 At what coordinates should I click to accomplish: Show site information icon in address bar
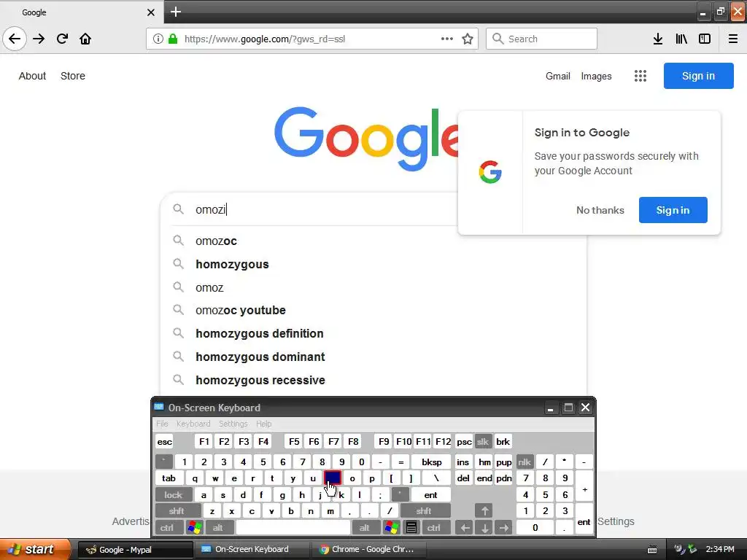pyautogui.click(x=158, y=39)
